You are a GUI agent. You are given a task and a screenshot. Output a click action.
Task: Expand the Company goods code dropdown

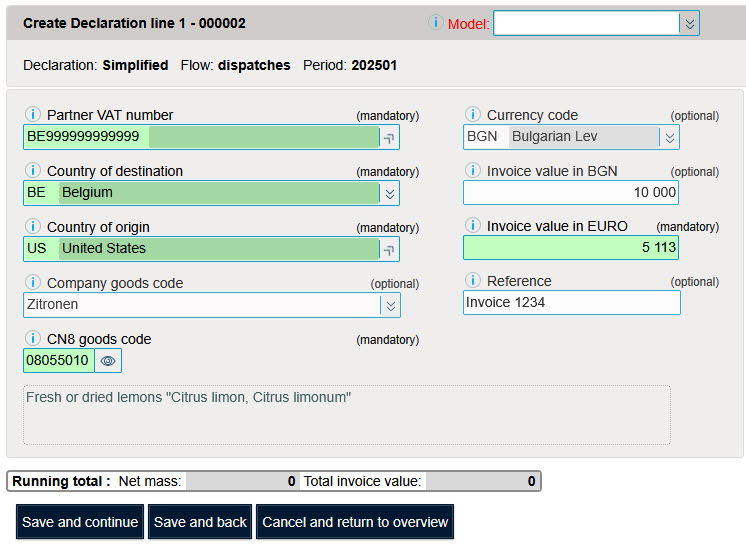[390, 305]
